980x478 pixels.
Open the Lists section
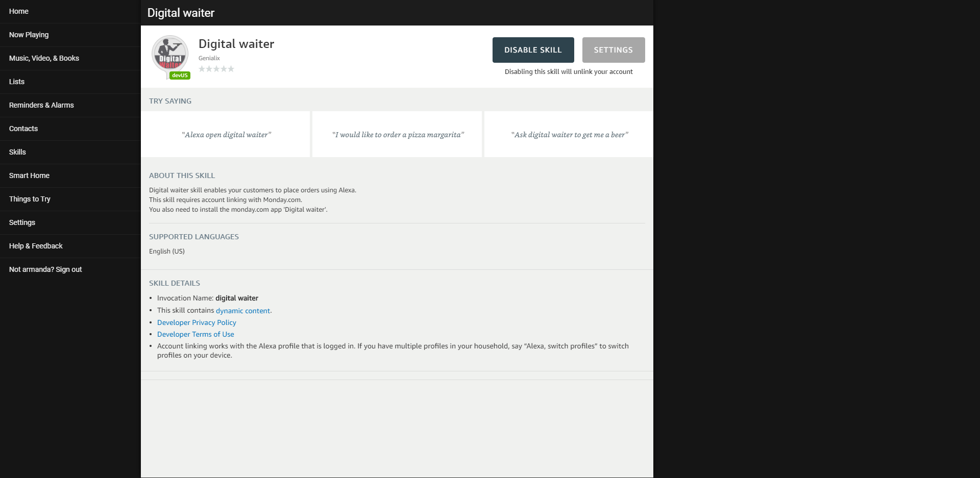point(70,82)
